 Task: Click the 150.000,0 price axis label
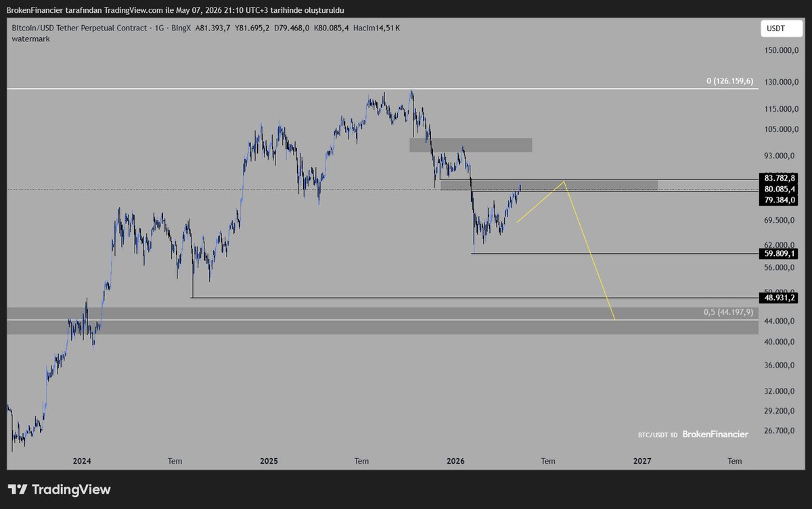[780, 51]
